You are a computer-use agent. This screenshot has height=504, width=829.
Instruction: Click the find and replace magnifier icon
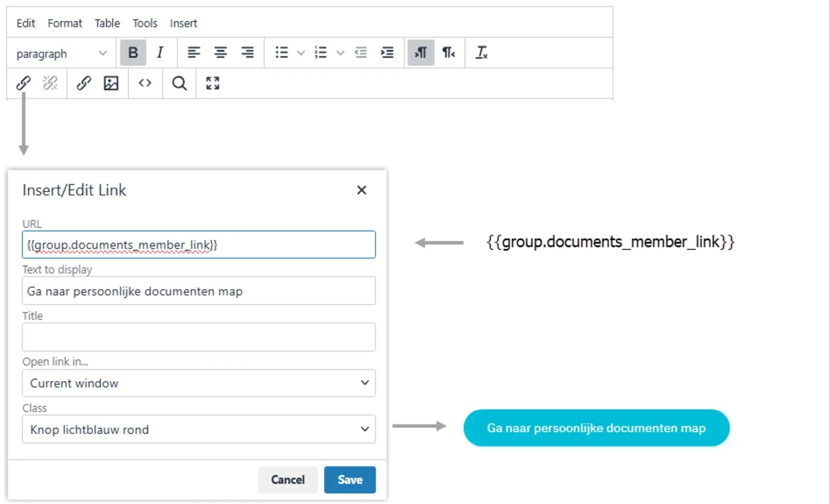click(x=179, y=83)
